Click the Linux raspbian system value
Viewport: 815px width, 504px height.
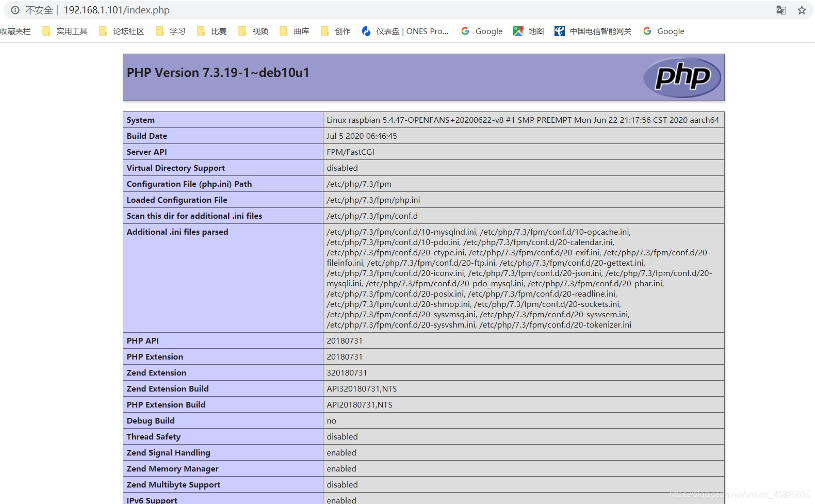[523, 120]
